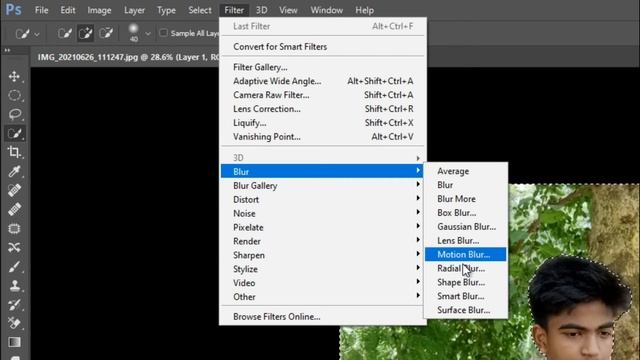Image resolution: width=640 pixels, height=360 pixels.
Task: Choose Vanishing Point... filter
Action: point(322,136)
